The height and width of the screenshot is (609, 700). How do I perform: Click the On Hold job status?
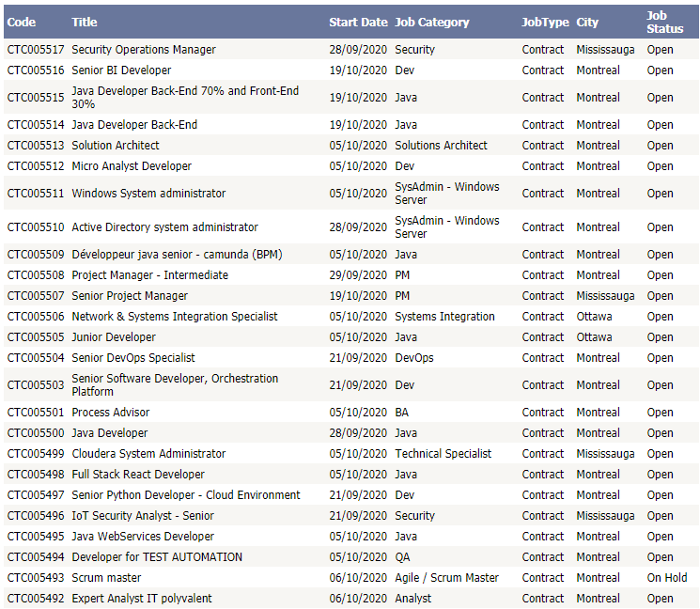point(667,578)
